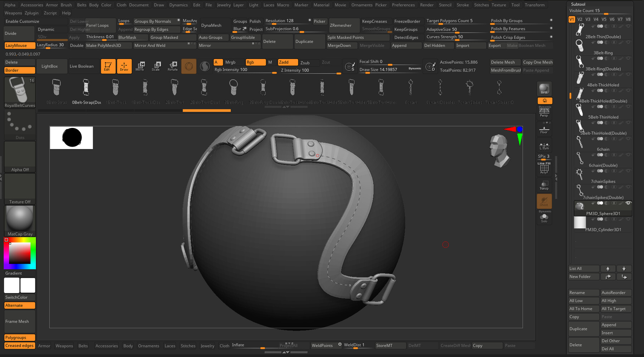The width and height of the screenshot is (644, 357).
Task: Adjust the Draw Size slider
Action: click(x=390, y=70)
